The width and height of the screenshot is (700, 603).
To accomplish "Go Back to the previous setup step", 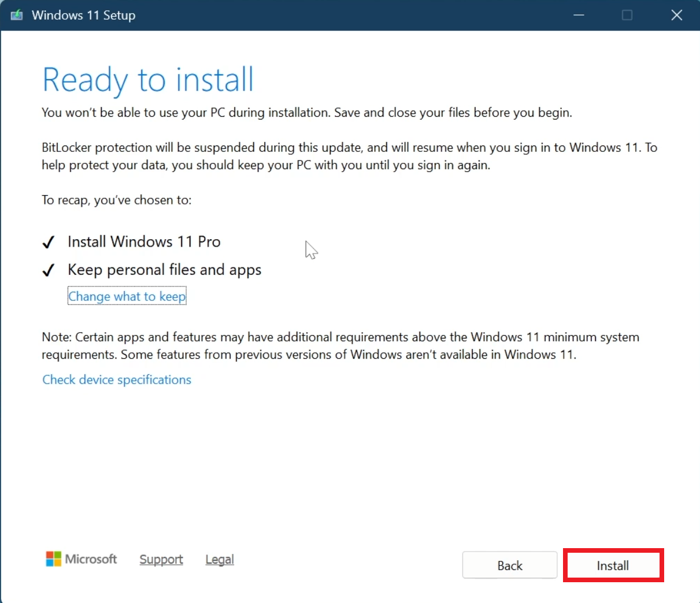I will pyautogui.click(x=509, y=565).
